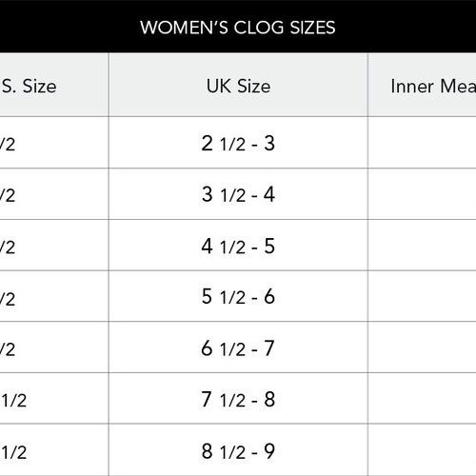The height and width of the screenshot is (476, 476).
Task: Click the WOMEN'S CLOG SIZES title
Action: (238, 28)
